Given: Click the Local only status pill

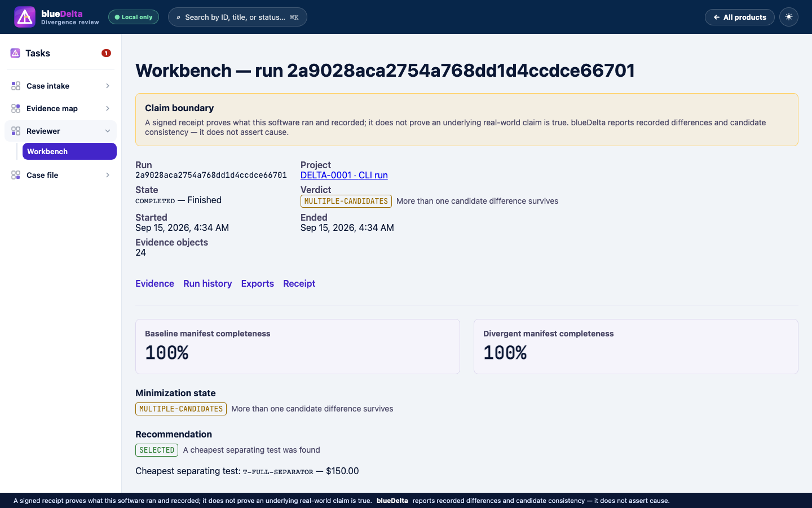Looking at the screenshot, I should tap(134, 17).
